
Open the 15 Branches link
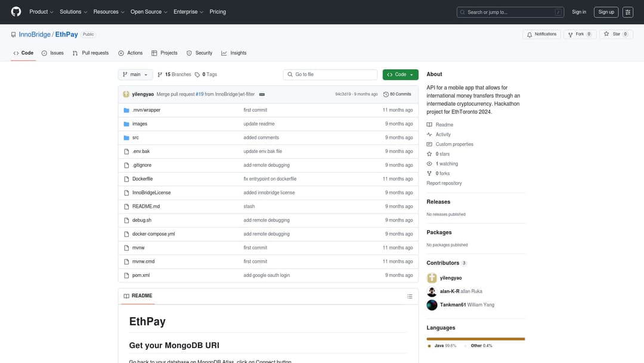point(175,75)
